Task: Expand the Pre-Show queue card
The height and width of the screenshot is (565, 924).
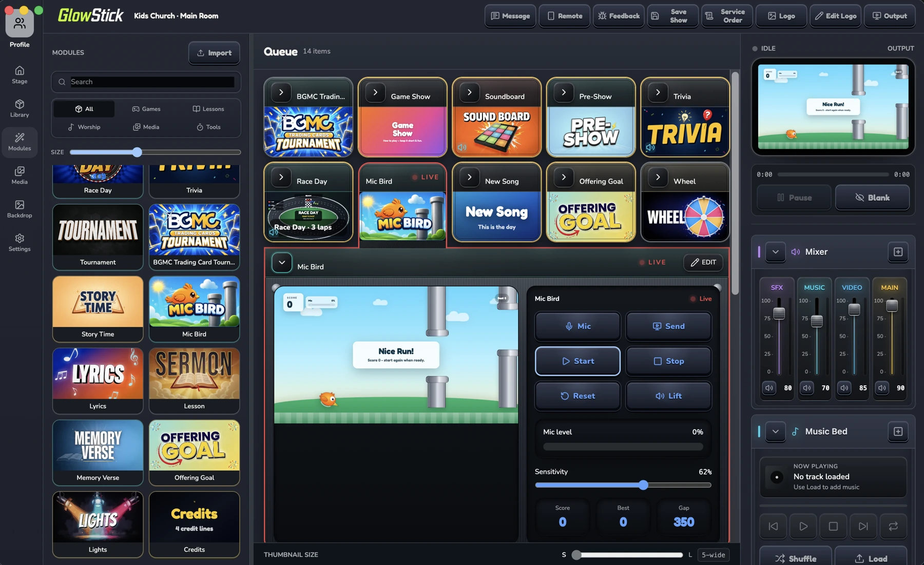Action: [564, 92]
